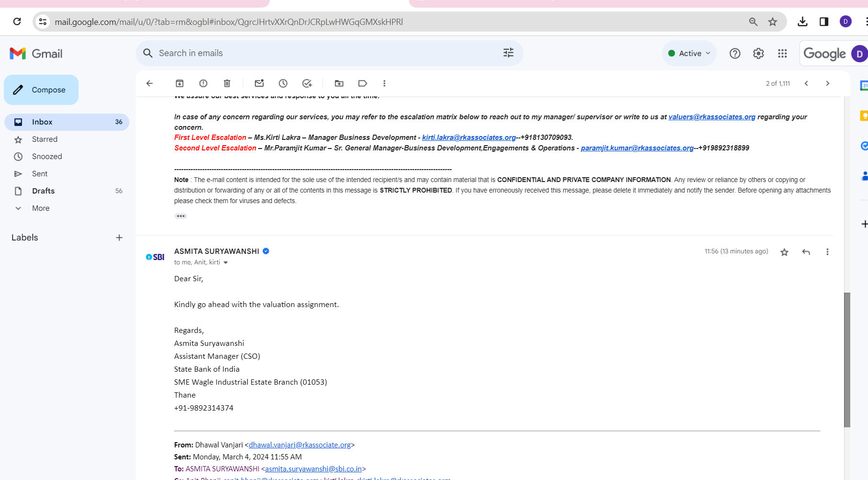The image size is (868, 480).
Task: Click the SBI sender avatar
Action: tap(155, 257)
